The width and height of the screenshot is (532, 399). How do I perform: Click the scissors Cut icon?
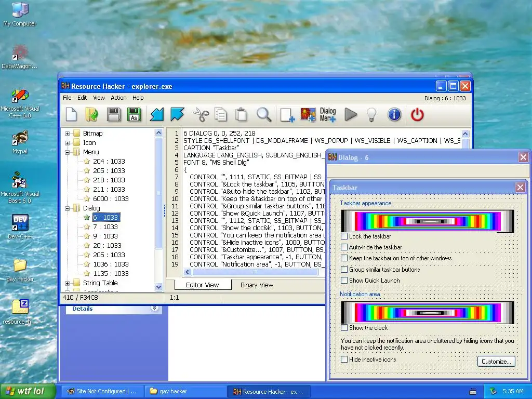tap(201, 114)
